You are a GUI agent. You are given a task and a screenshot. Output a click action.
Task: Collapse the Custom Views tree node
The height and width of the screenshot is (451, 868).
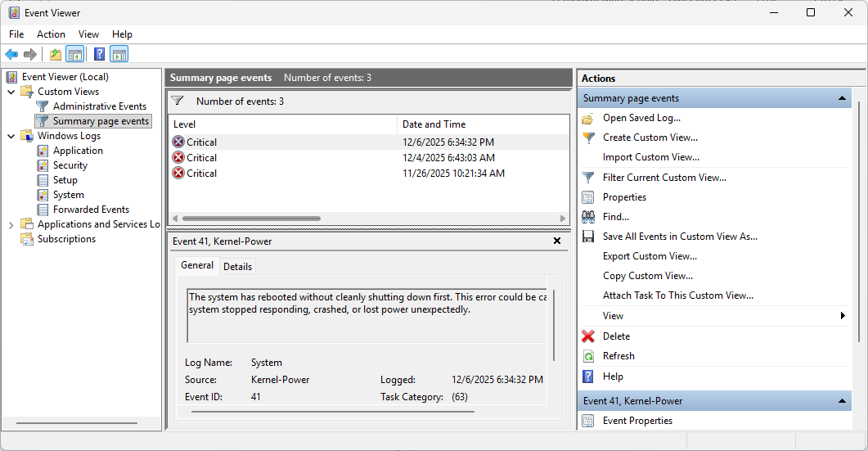(x=11, y=92)
